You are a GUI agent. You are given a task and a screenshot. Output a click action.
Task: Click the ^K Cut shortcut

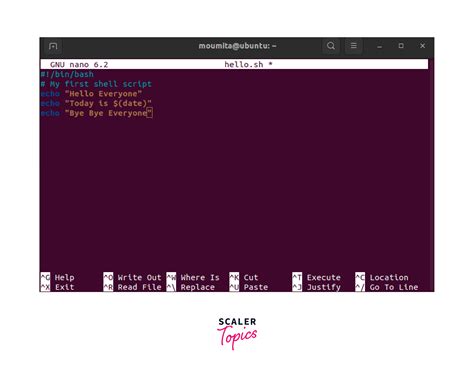tap(244, 277)
